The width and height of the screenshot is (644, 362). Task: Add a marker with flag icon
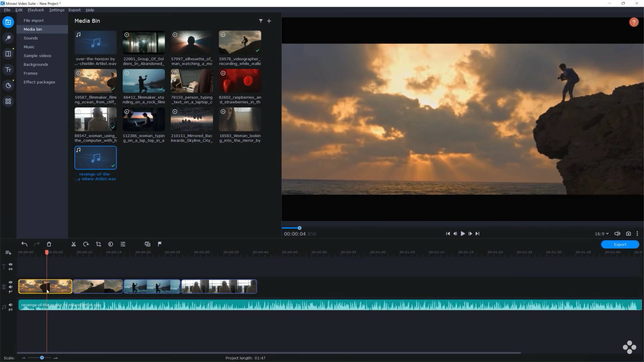160,244
